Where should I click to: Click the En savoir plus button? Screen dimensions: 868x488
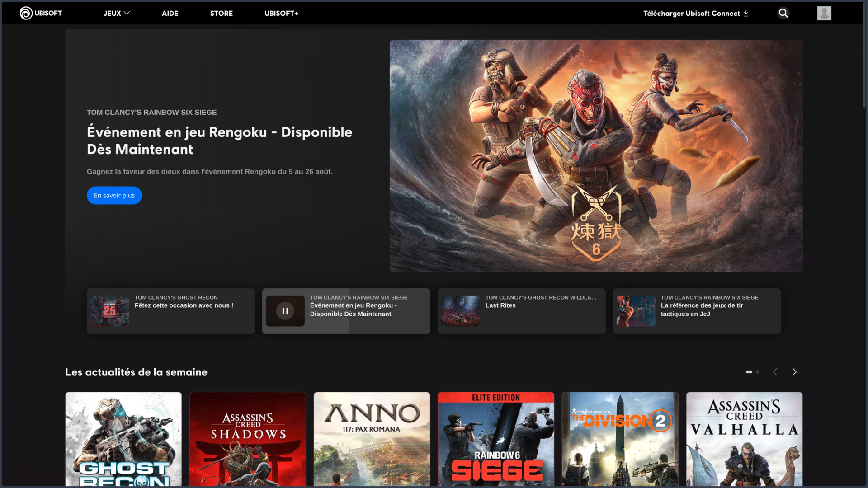click(x=114, y=195)
